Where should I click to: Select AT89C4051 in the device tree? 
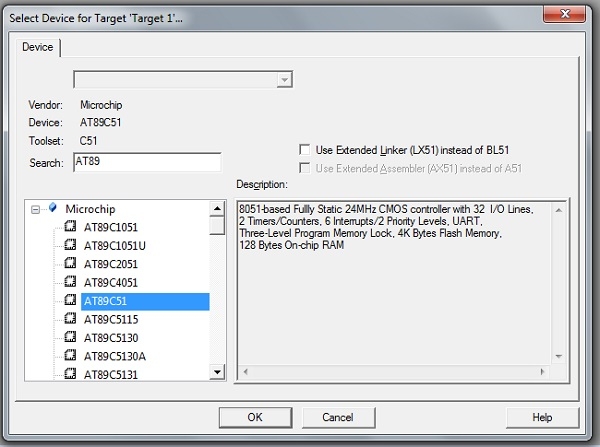click(111, 282)
